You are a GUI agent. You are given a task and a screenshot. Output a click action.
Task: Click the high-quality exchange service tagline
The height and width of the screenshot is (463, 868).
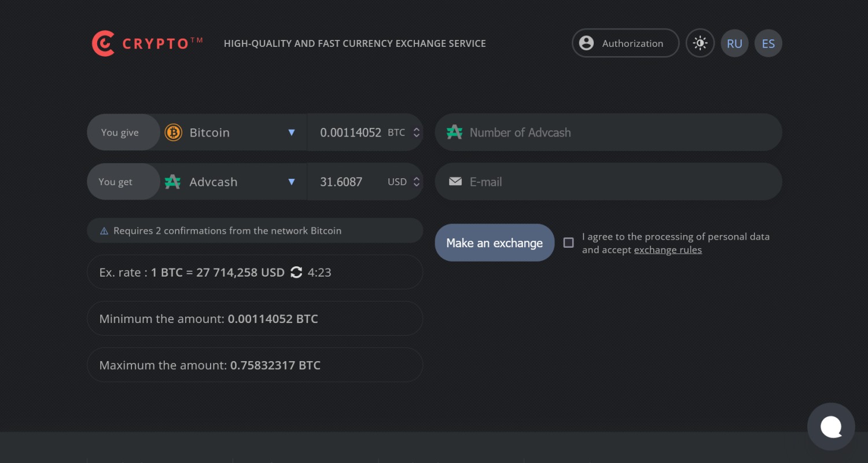click(x=355, y=43)
